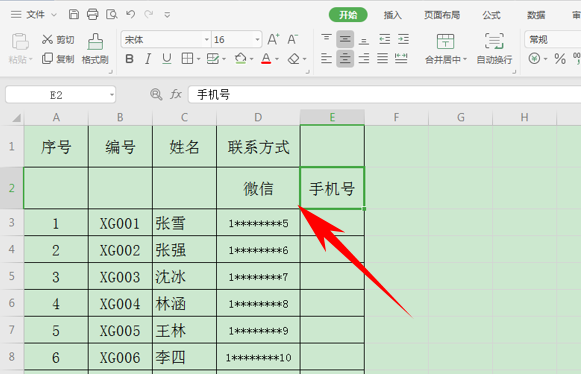The image size is (582, 374).
Task: Open the font name dropdown 宋体
Action: (x=207, y=39)
